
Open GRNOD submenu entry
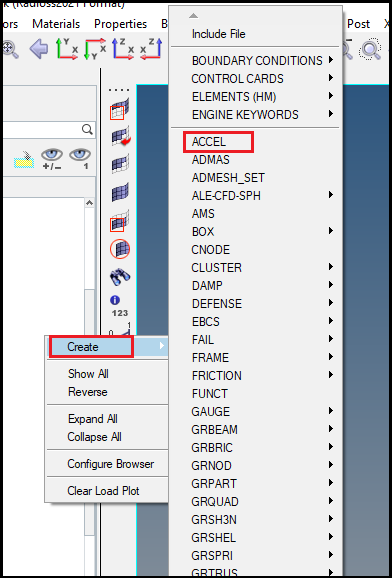coord(256,466)
